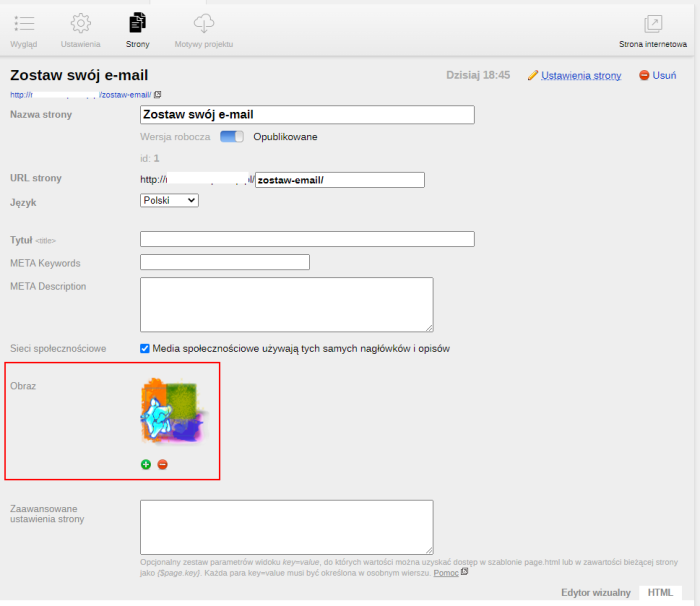Click into the META Description textarea
The width and height of the screenshot is (700, 606).
pos(286,304)
